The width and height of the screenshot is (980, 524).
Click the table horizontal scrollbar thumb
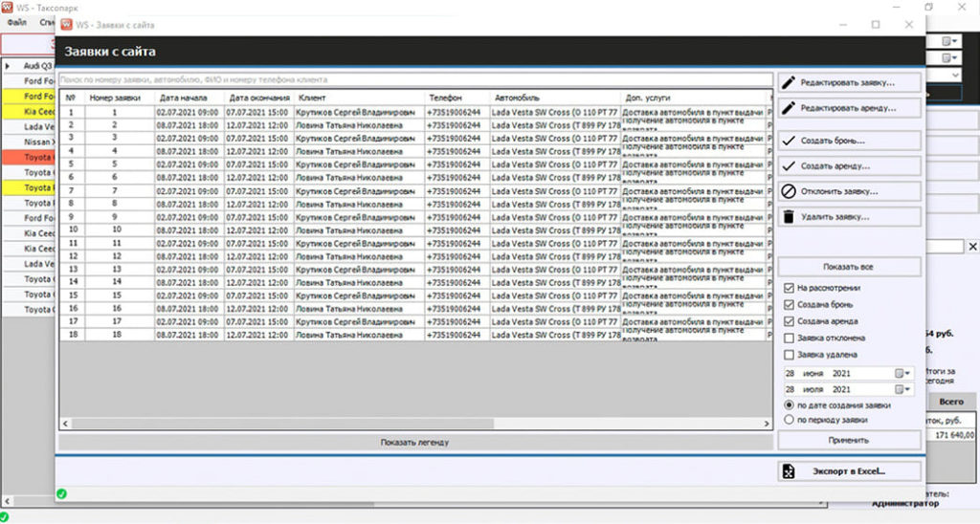coord(282,424)
